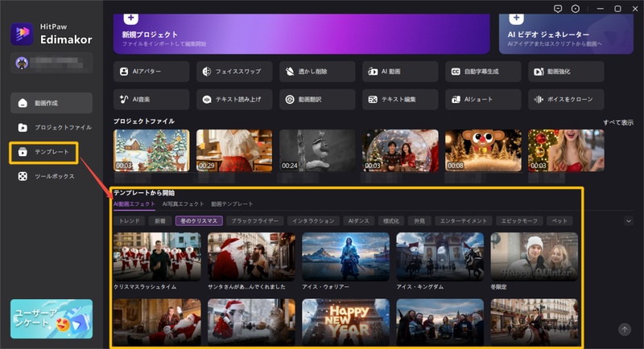The width and height of the screenshot is (644, 349).
Task: Click the テキスト読み上げ speech icon
Action: 207,99
